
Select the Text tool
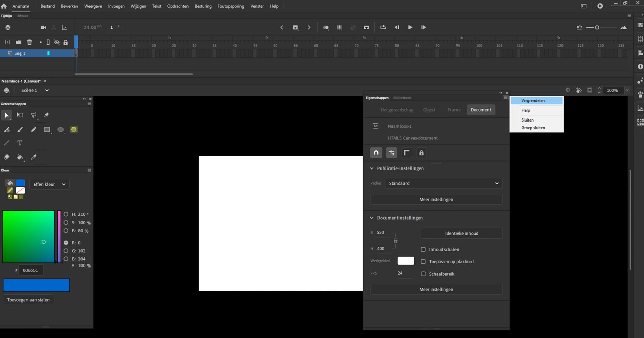pyautogui.click(x=20, y=143)
